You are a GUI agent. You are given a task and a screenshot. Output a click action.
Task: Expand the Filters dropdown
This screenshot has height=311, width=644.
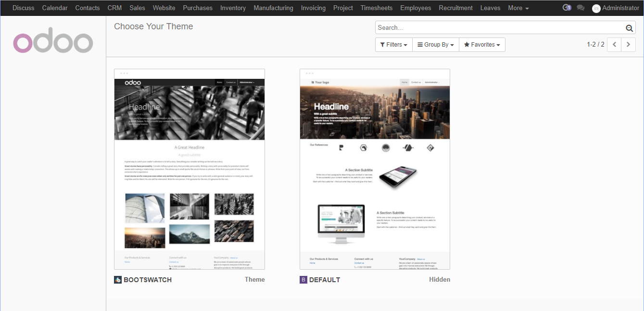click(x=394, y=45)
